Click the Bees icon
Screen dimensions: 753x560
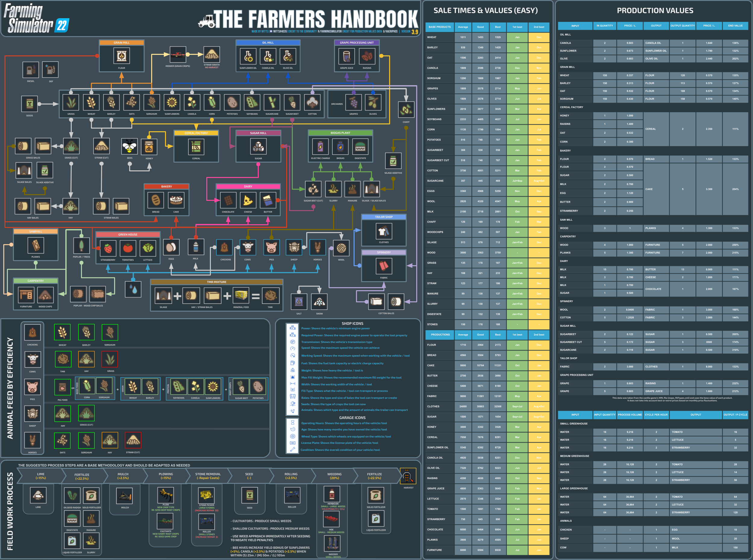(130, 146)
